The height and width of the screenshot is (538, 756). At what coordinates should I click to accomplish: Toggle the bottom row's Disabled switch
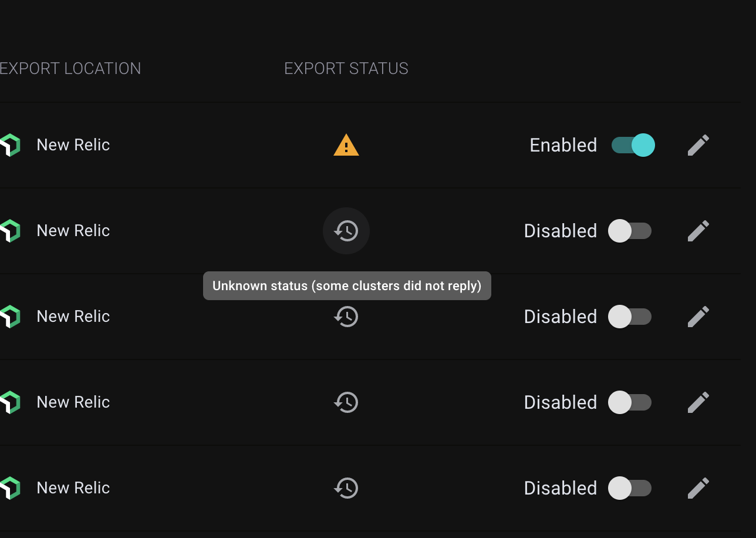631,488
